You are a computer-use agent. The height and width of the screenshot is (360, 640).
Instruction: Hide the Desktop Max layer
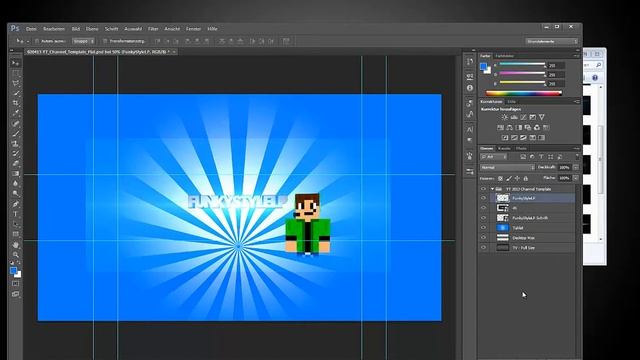(x=483, y=238)
